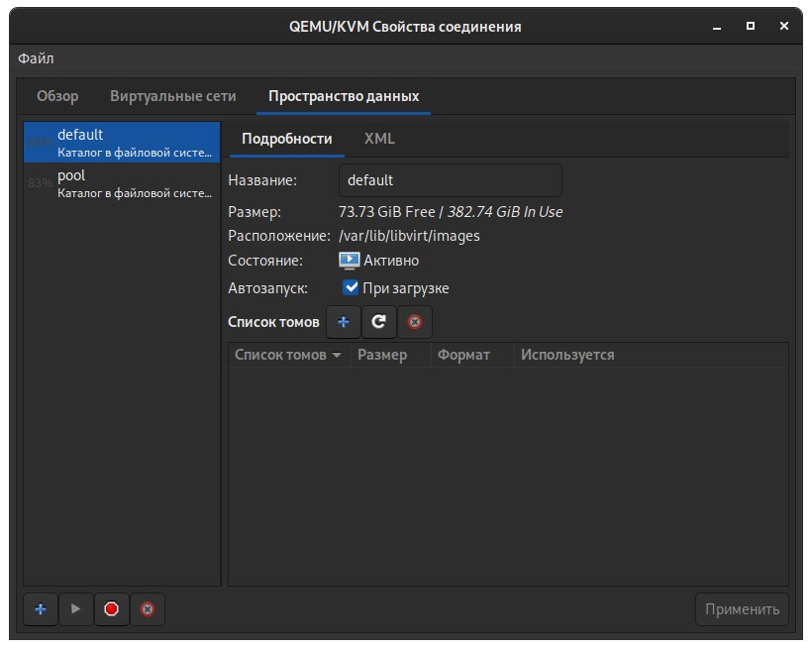This screenshot has height=649, width=812.
Task: Stop the selected storage pool
Action: [111, 609]
